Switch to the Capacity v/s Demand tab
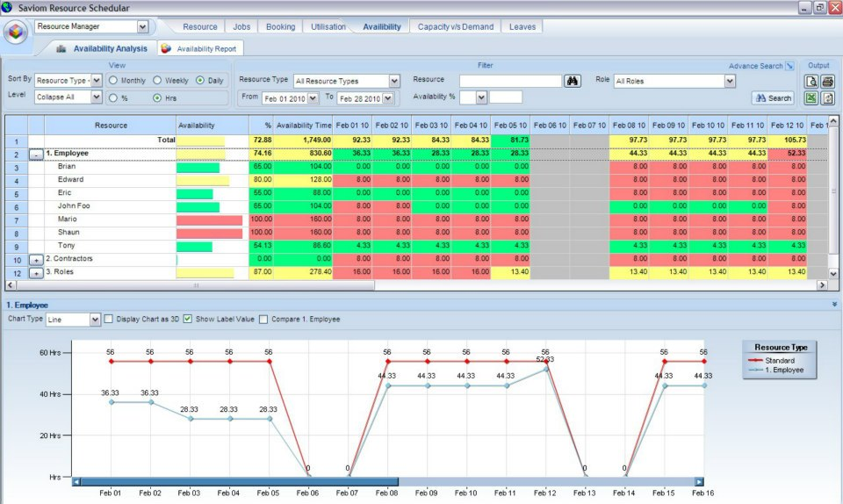Screen dimensions: 843x504 456,27
